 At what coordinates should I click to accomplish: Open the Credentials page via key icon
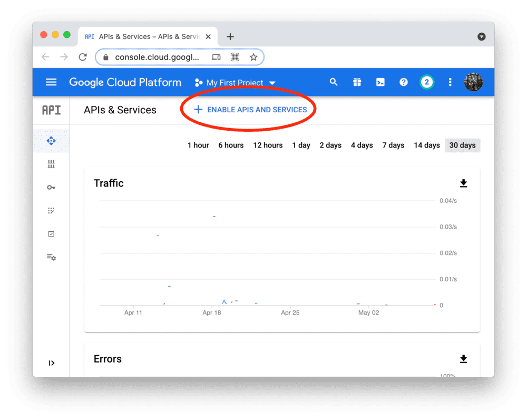51,187
